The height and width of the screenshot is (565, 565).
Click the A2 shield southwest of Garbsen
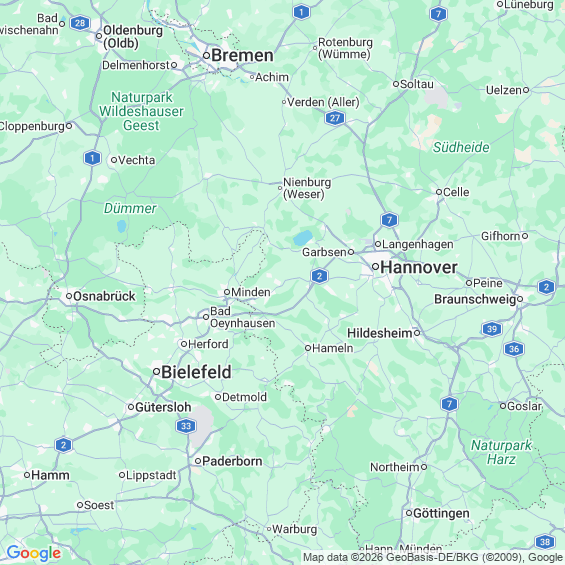tap(319, 276)
